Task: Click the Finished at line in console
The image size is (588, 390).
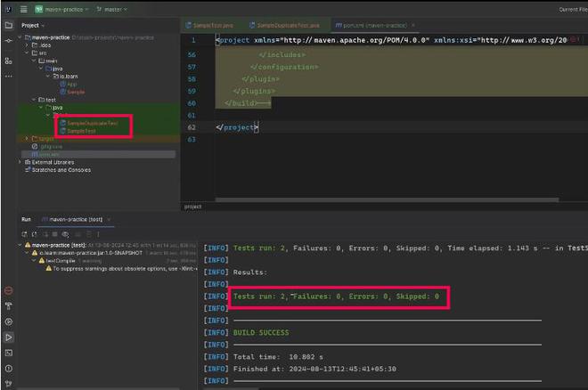Action: coord(314,369)
